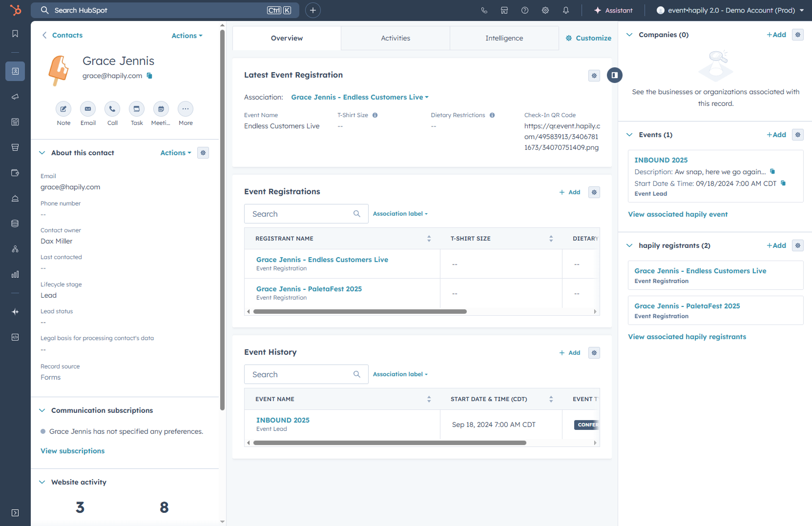The image size is (812, 526).
Task: Open gear settings on Event History card
Action: coord(594,353)
